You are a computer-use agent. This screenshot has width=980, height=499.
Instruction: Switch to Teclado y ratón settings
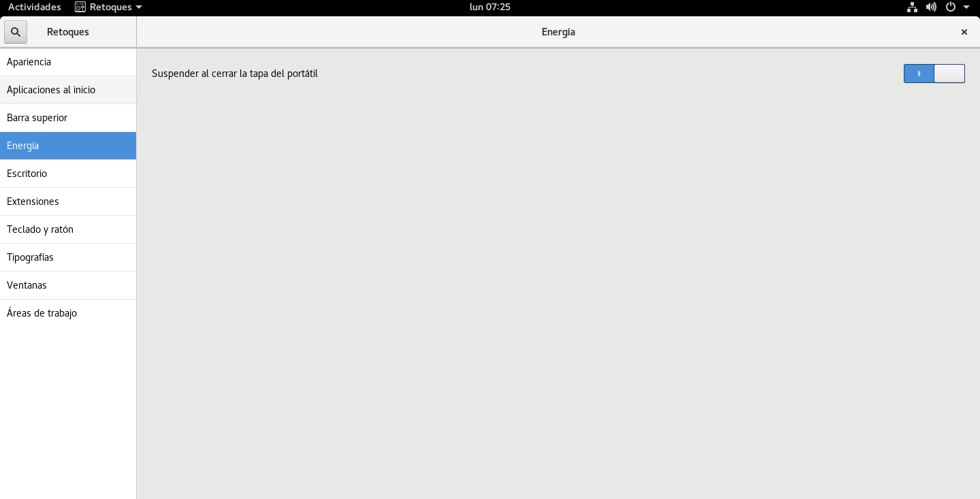click(68, 229)
